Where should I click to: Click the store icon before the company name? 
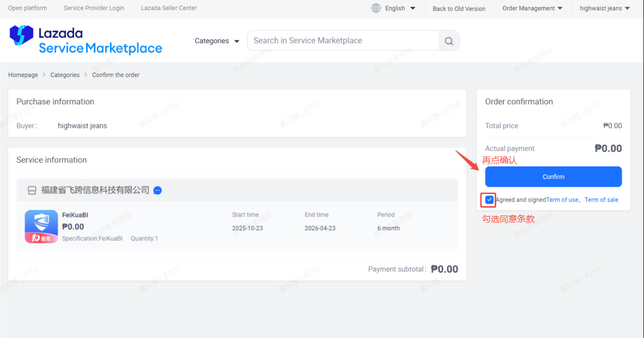point(32,190)
